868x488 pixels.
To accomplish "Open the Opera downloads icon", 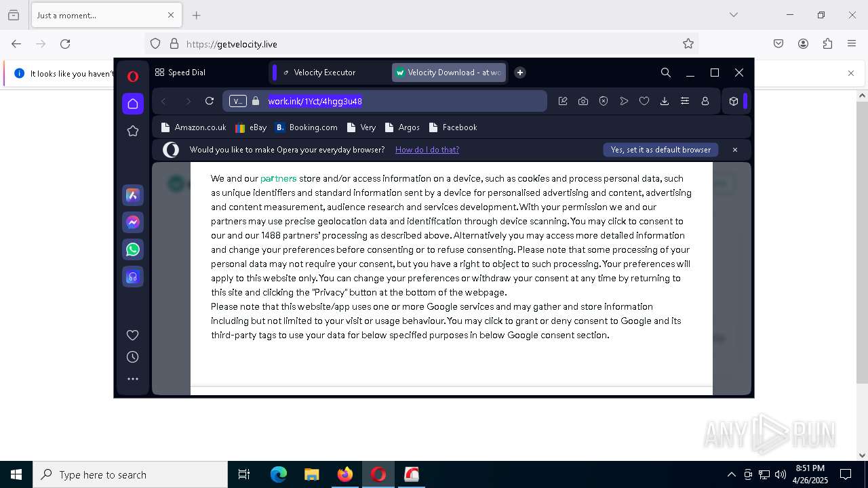I will [665, 101].
